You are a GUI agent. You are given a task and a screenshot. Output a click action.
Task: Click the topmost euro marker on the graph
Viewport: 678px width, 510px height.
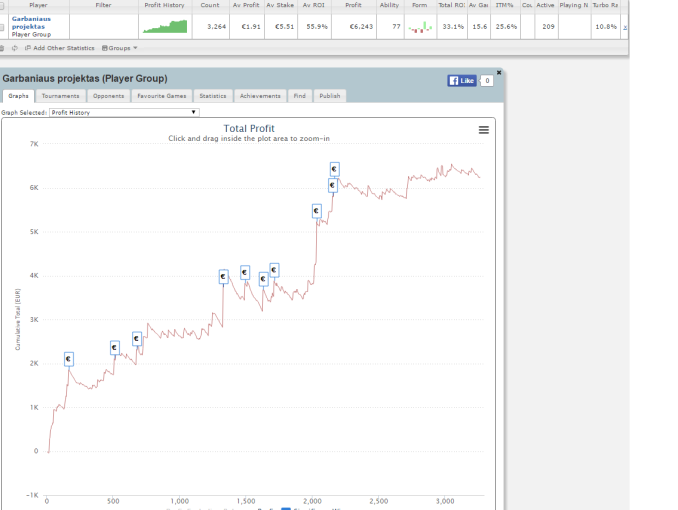(x=334, y=169)
